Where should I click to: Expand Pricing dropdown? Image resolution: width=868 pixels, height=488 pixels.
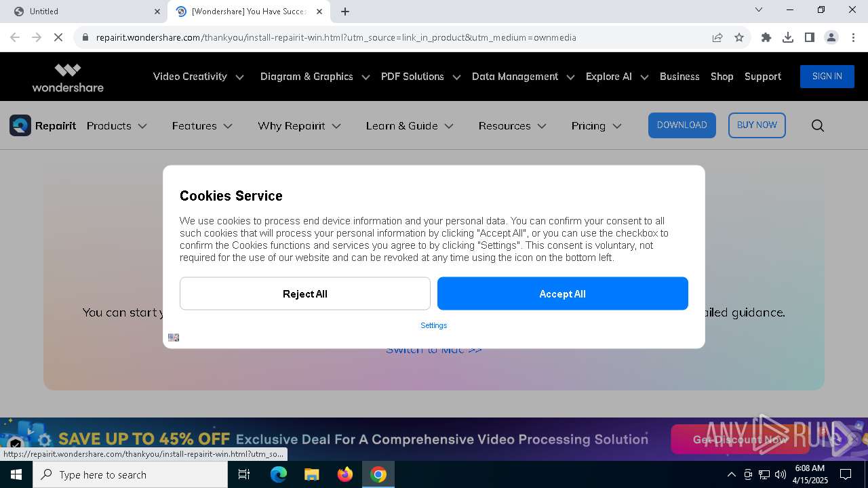(x=596, y=126)
